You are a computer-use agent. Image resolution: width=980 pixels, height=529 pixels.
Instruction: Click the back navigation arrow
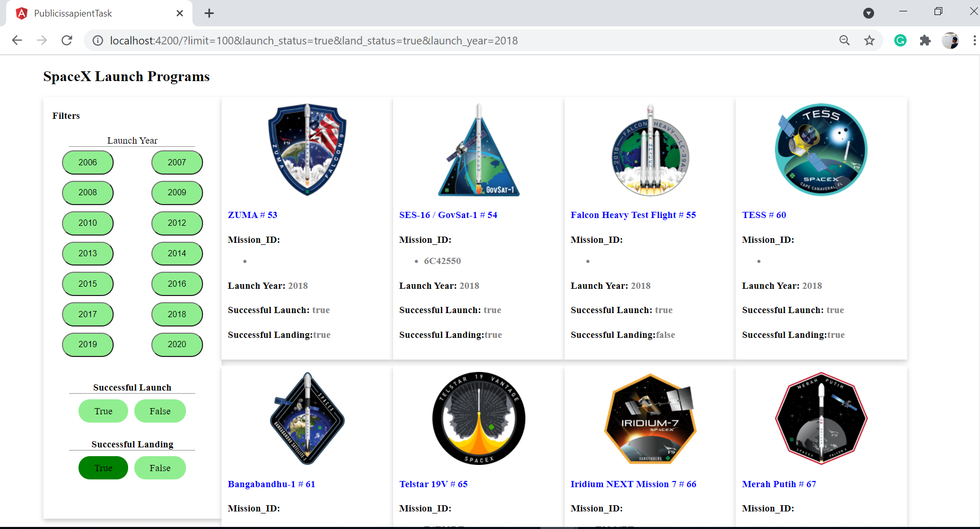[x=17, y=40]
